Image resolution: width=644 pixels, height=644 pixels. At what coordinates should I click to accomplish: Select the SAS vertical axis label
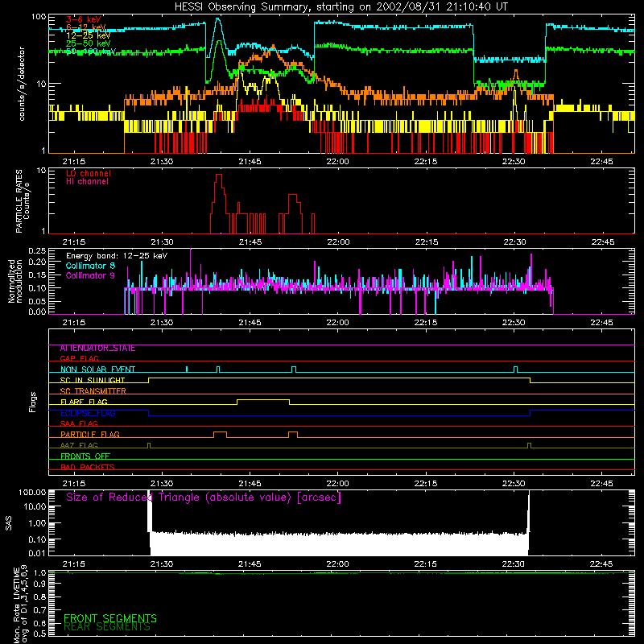coord(8,522)
